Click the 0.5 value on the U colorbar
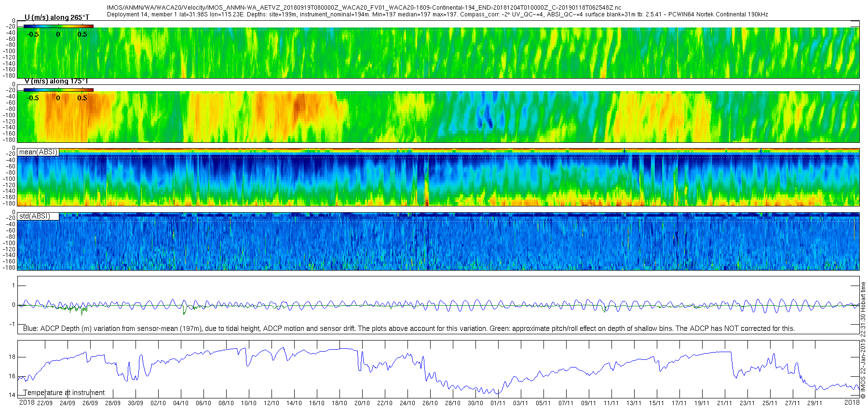This screenshot has width=868, height=410. coord(82,34)
